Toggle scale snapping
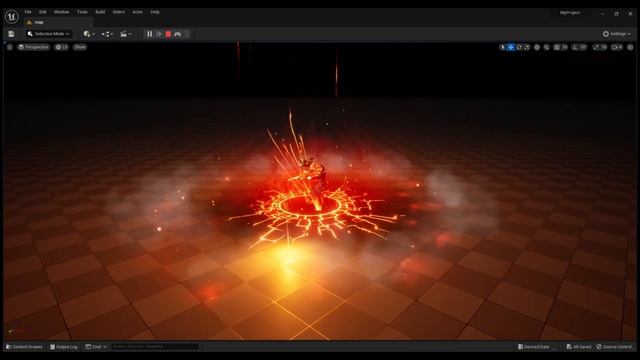This screenshot has height=360, width=640. 596,47
